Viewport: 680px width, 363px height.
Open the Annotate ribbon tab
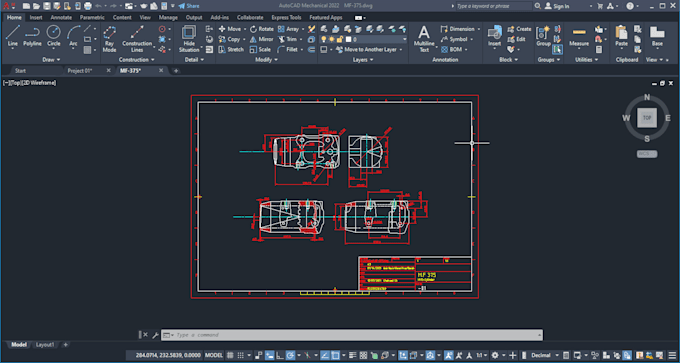[x=61, y=18]
